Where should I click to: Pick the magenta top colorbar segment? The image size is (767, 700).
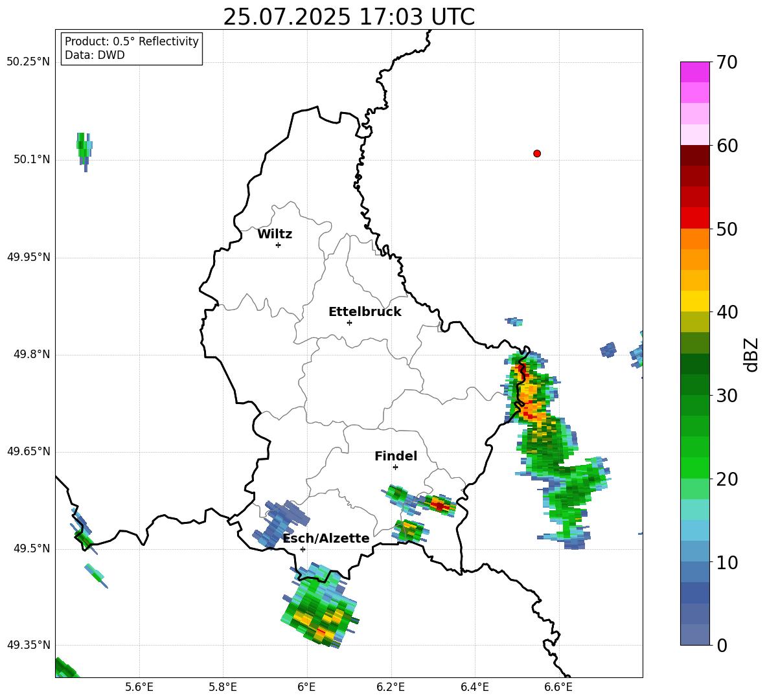click(x=694, y=72)
